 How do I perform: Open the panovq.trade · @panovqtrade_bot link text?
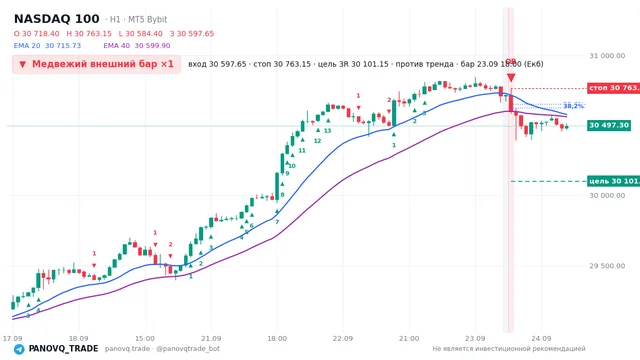[162, 349]
